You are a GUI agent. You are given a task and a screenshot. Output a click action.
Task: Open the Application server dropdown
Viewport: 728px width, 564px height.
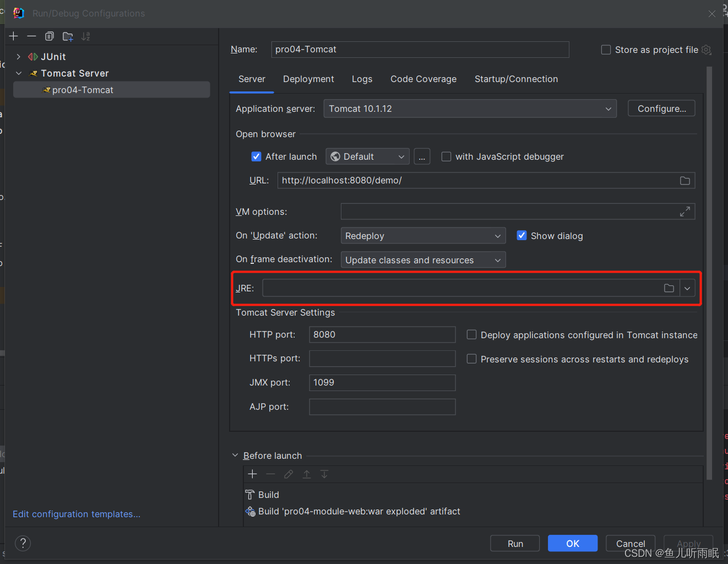coord(608,109)
